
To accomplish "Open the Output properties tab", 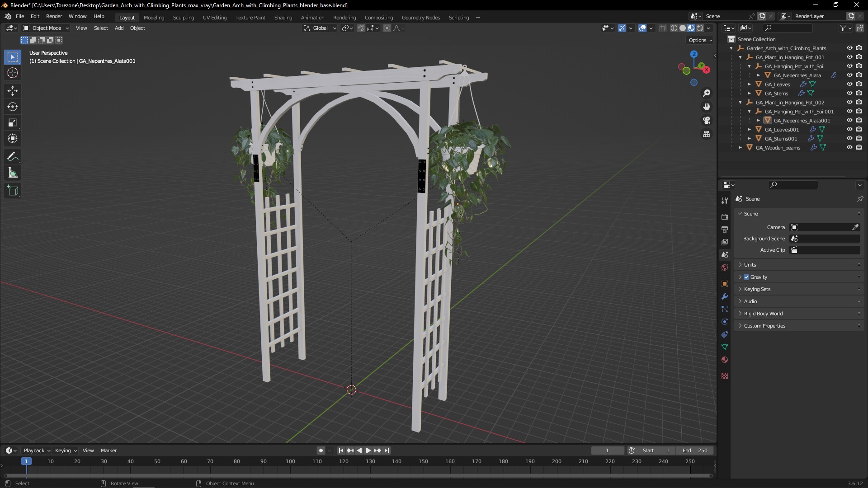I will (x=725, y=230).
